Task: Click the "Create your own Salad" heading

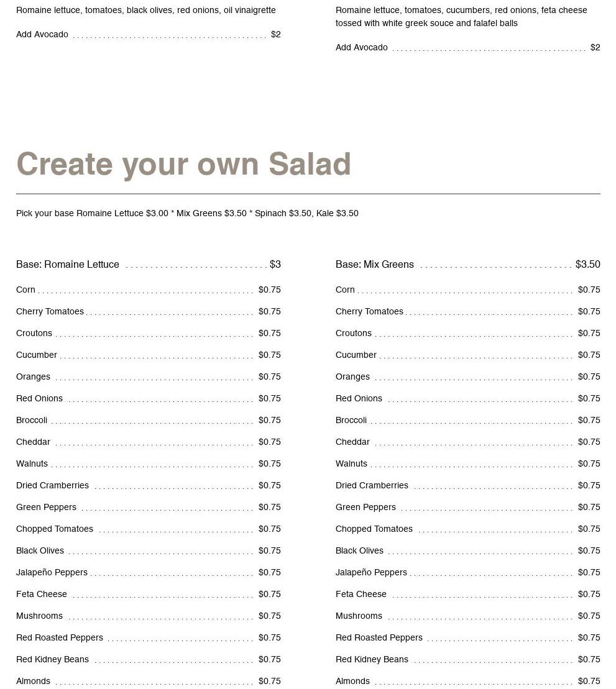Action: tap(183, 165)
